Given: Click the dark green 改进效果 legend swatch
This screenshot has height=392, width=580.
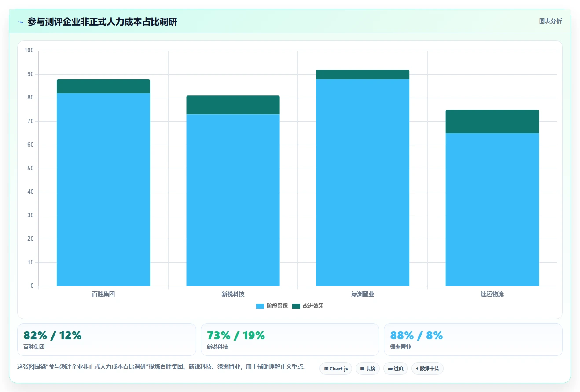Looking at the screenshot, I should tap(296, 306).
